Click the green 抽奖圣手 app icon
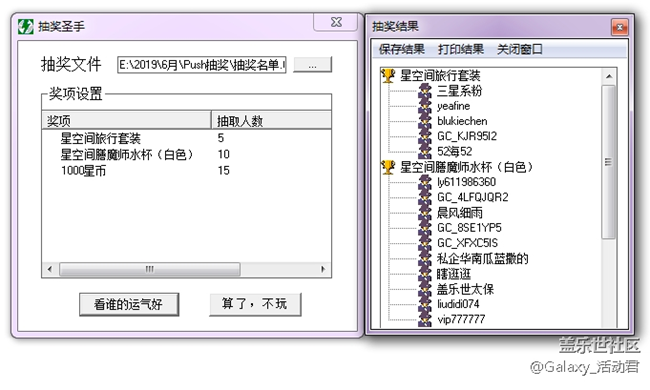The width and height of the screenshot is (650, 390). [x=26, y=27]
